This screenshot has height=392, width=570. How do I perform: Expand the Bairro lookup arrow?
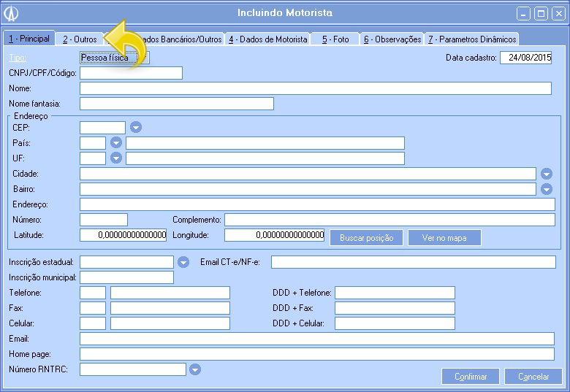(x=547, y=189)
